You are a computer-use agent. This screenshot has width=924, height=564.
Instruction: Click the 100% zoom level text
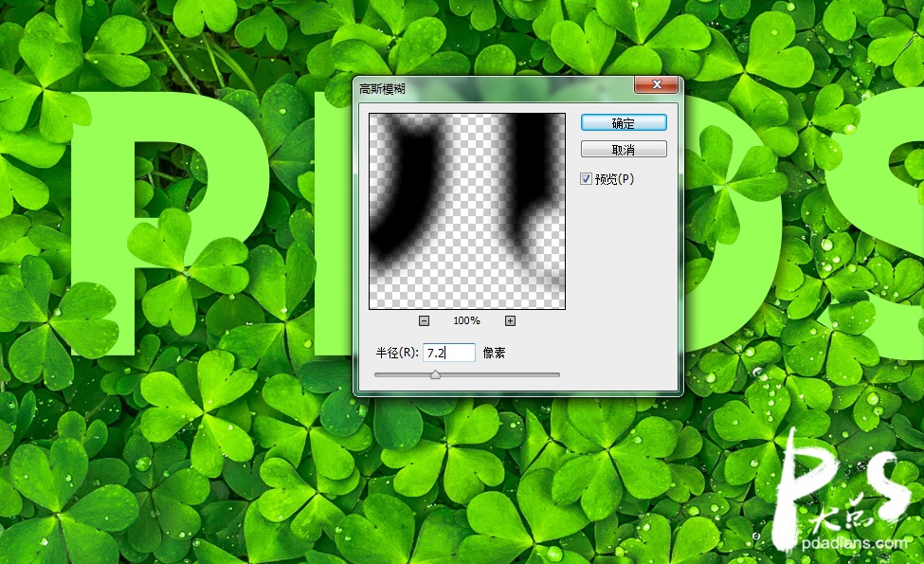tap(466, 320)
